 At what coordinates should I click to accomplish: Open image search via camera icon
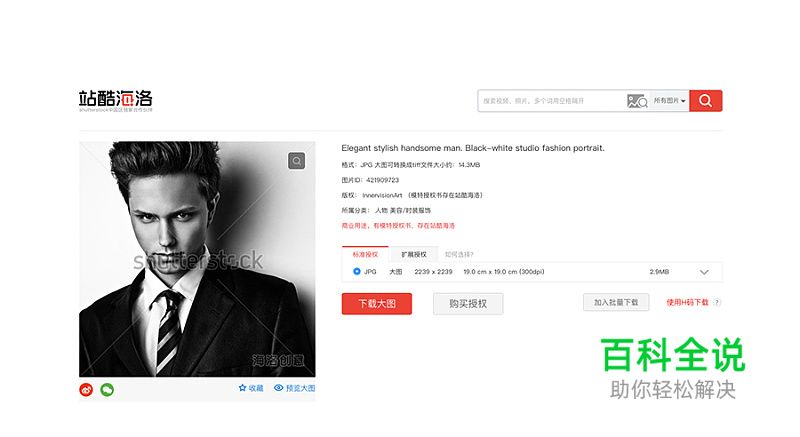[637, 101]
